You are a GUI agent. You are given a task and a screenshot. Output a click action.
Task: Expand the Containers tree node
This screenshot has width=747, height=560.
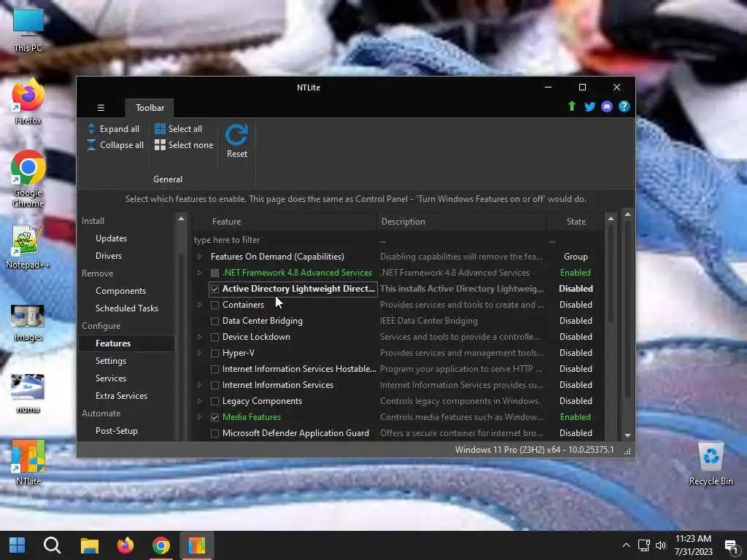(200, 305)
